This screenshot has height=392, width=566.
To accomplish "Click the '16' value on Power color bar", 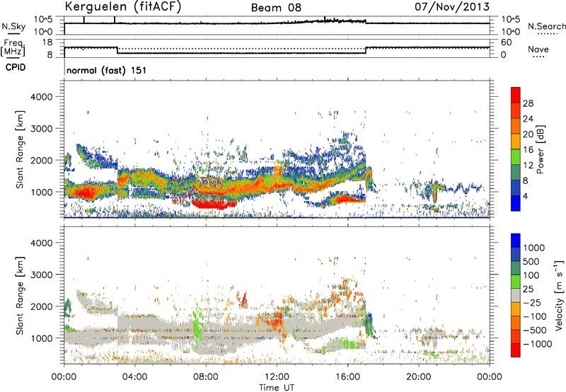I will (528, 150).
